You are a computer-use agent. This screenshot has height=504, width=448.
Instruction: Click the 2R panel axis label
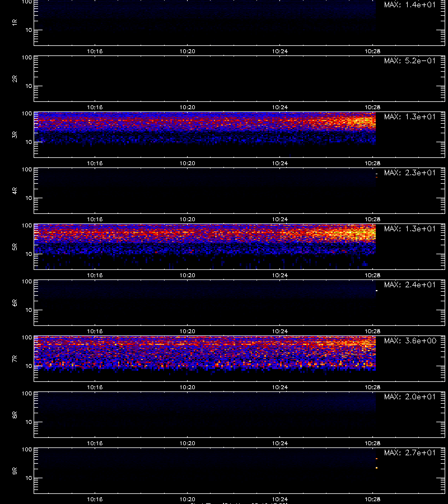tap(15, 79)
